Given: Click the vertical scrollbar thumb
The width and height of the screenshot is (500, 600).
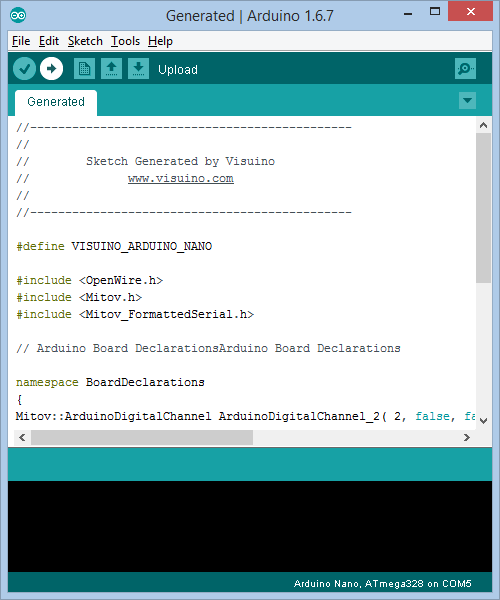Looking at the screenshot, I should point(484,208).
